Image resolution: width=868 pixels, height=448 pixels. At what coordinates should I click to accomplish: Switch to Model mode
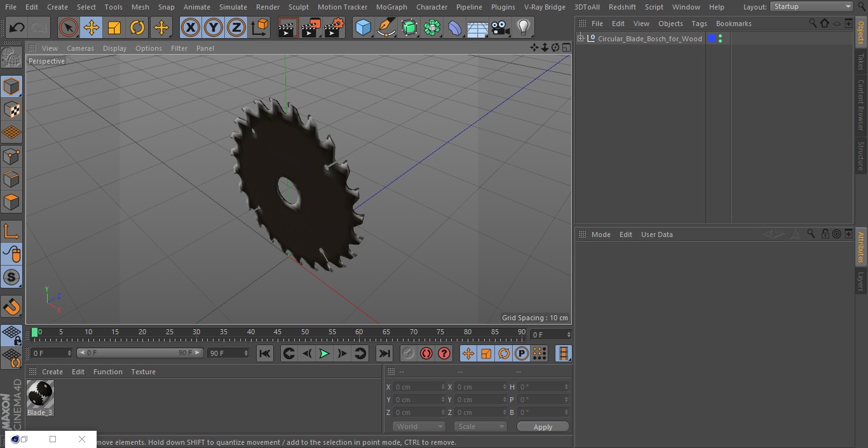pyautogui.click(x=11, y=86)
